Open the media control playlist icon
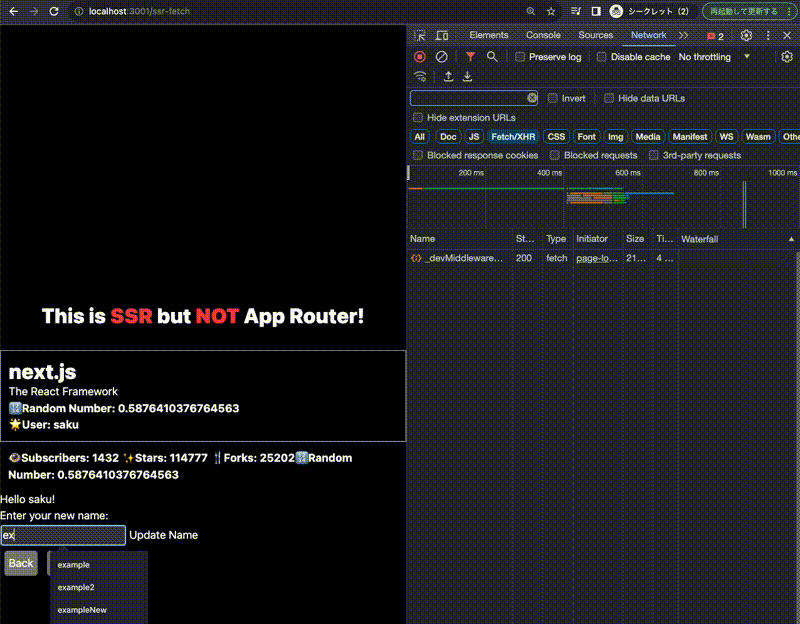 576,11
